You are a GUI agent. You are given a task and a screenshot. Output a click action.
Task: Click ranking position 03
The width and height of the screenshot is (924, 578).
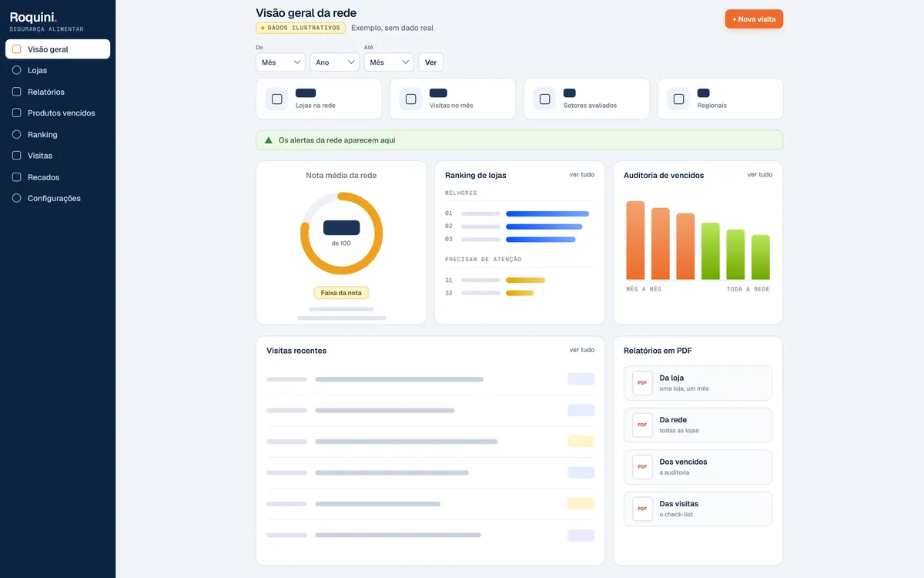click(x=449, y=240)
